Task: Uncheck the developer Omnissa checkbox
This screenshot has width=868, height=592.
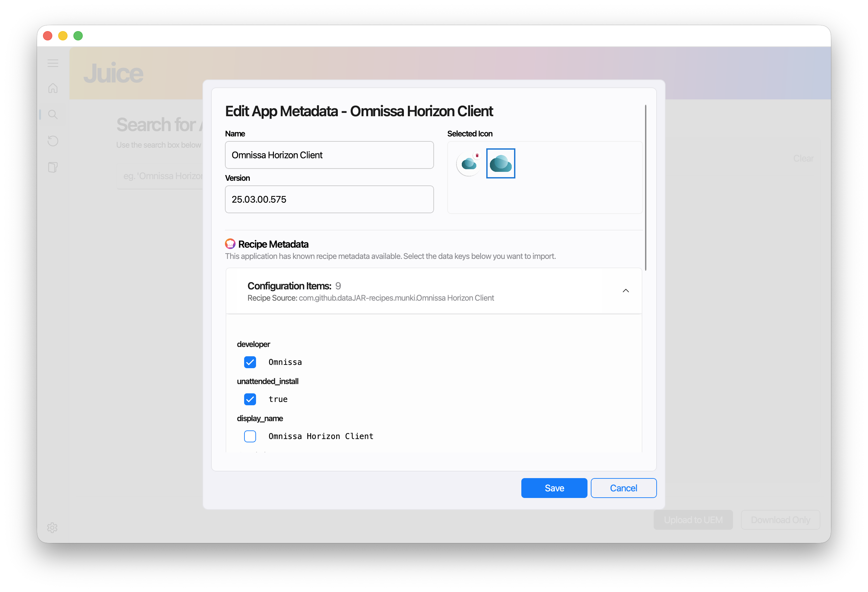Action: pos(250,362)
